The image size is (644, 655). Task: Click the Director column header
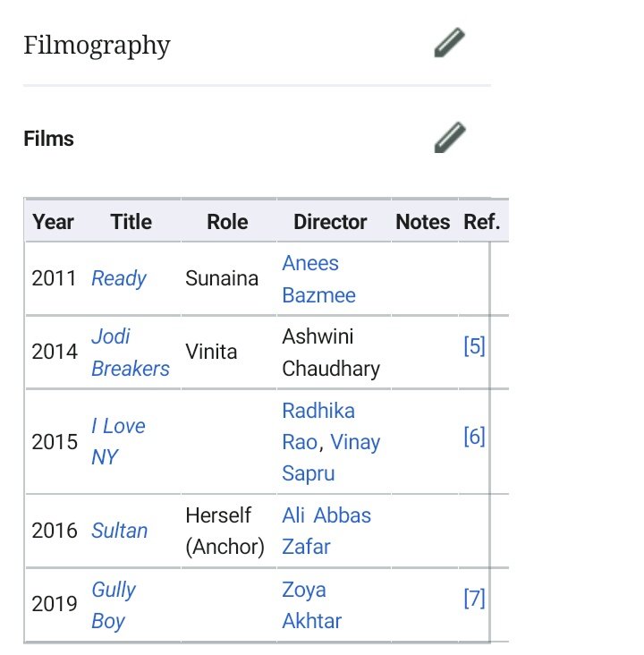click(330, 222)
